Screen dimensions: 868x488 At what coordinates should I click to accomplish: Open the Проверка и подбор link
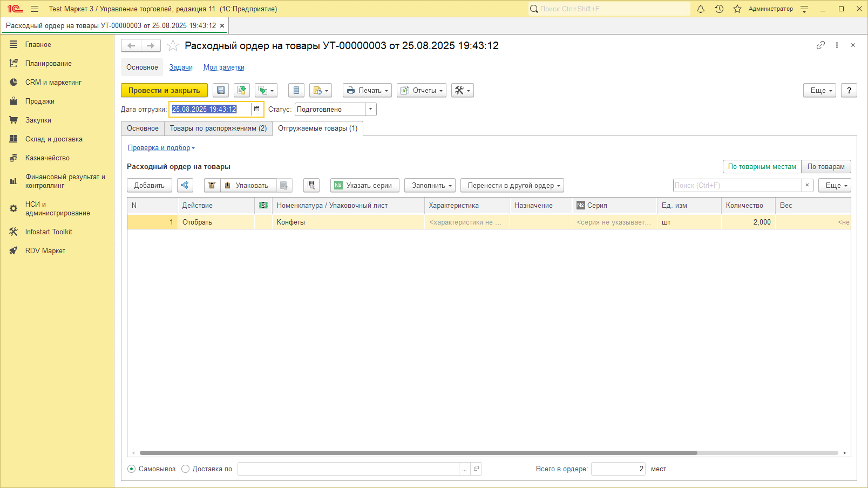click(x=159, y=148)
